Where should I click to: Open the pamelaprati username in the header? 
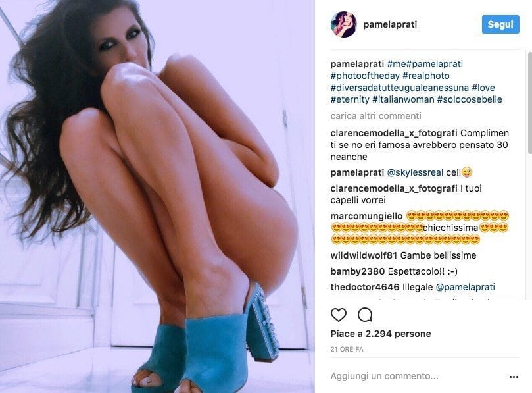[390, 24]
